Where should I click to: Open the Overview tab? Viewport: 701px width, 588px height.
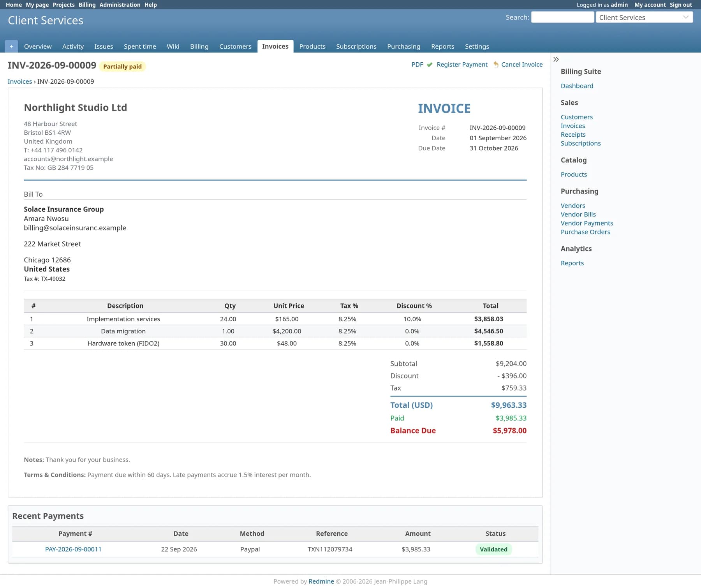point(38,46)
